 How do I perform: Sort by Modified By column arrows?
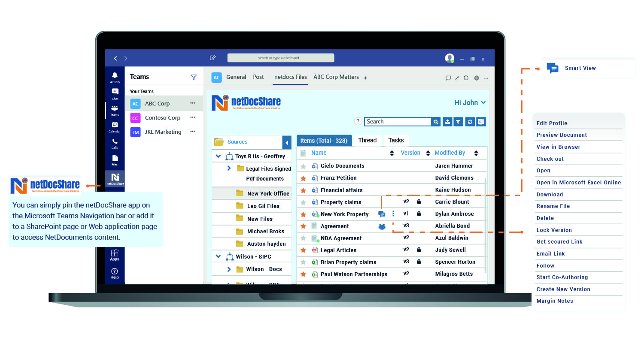coord(476,153)
